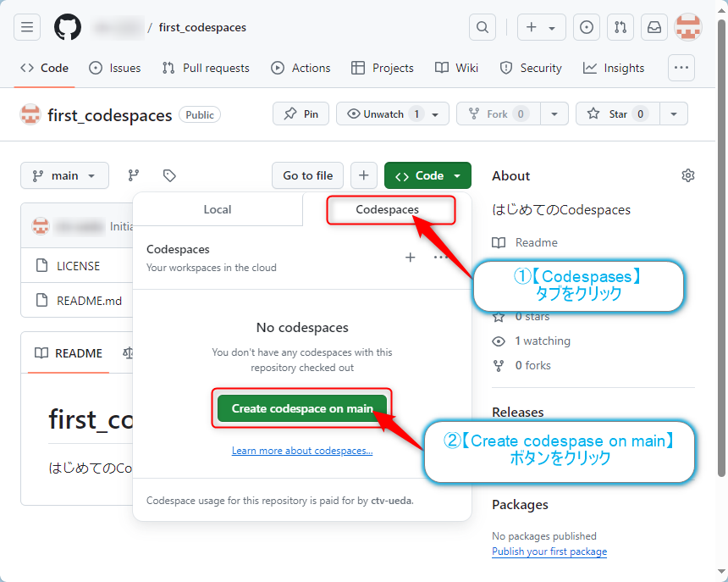Open the Security tab

click(x=531, y=68)
